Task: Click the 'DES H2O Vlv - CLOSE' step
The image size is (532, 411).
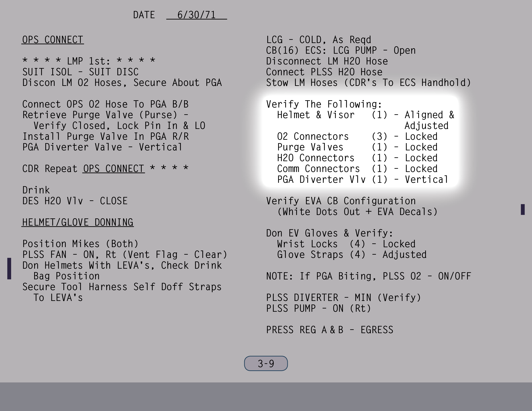Action: [x=75, y=201]
